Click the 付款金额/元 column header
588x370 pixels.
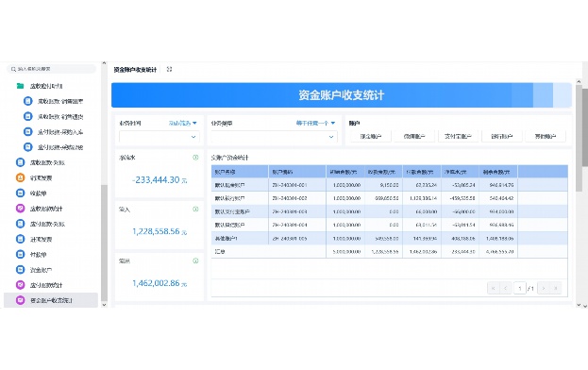click(x=422, y=172)
